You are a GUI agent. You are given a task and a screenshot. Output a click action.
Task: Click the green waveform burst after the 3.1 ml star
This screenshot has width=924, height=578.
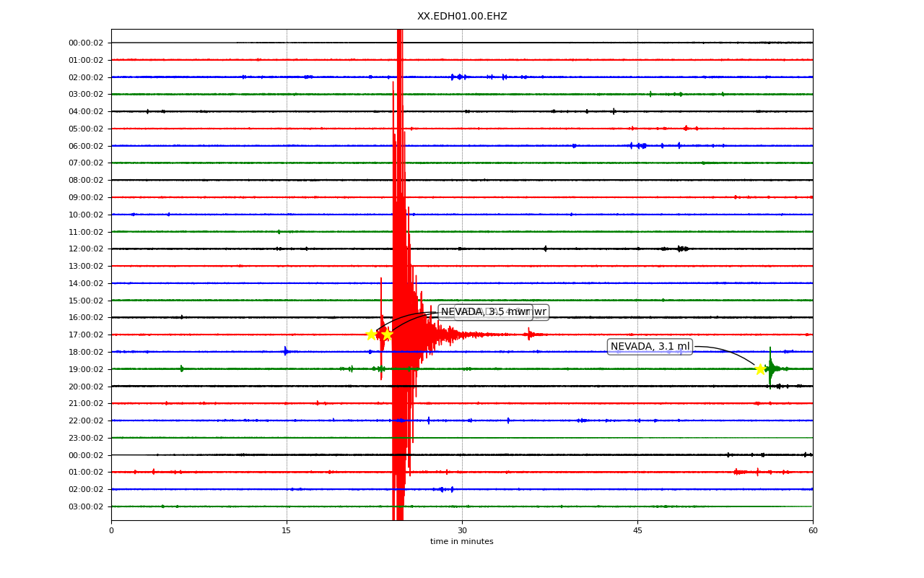point(771,368)
